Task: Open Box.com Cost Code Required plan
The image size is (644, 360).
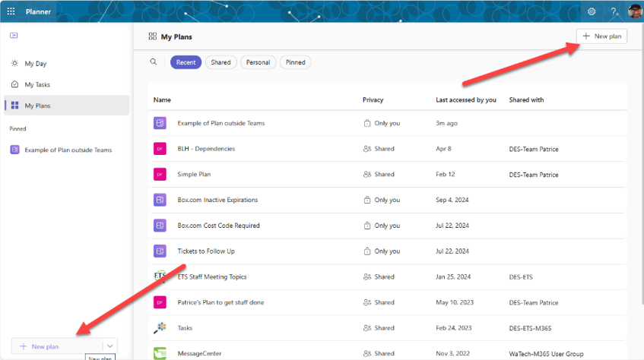Action: click(218, 226)
